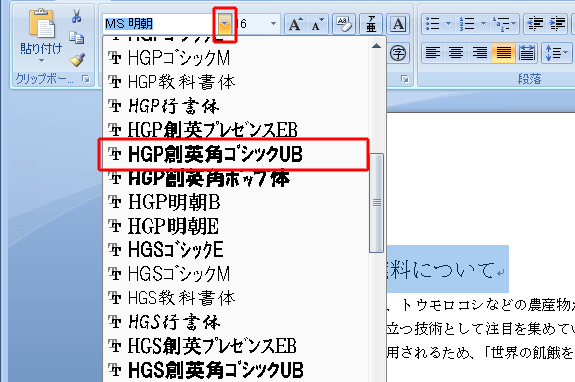
Task: Click the Phonetic Guide ruby icon
Action: coord(371,24)
